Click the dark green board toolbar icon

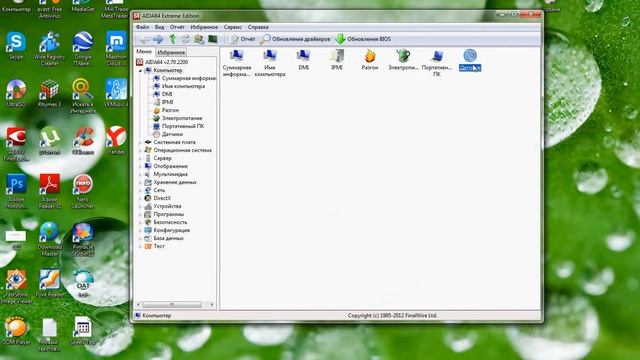point(213,39)
